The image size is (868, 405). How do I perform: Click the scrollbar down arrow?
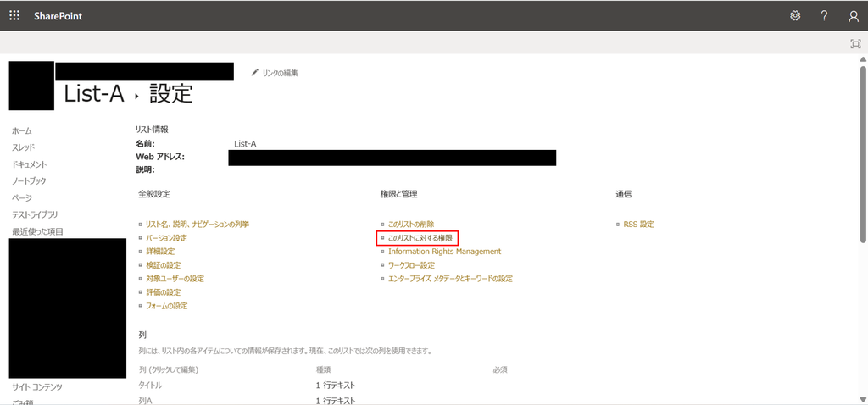863,399
